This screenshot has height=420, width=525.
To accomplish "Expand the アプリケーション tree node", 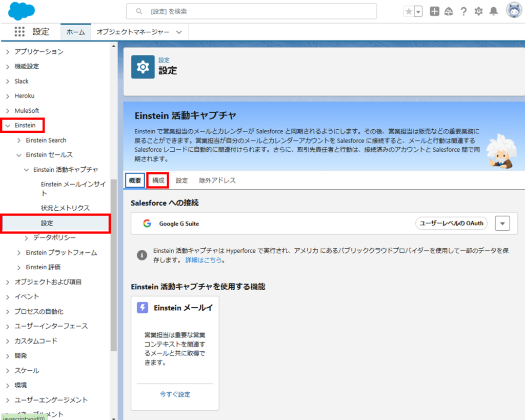I will 7,52.
